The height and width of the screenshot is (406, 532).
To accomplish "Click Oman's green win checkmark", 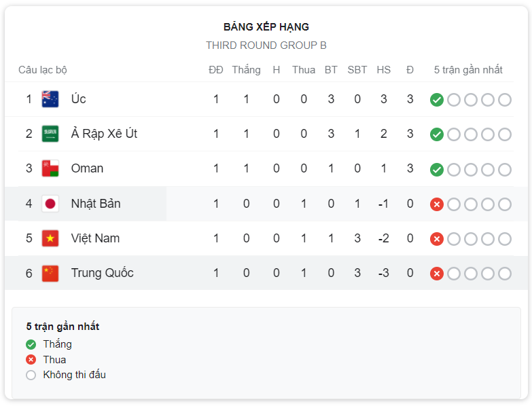I will coord(437,170).
